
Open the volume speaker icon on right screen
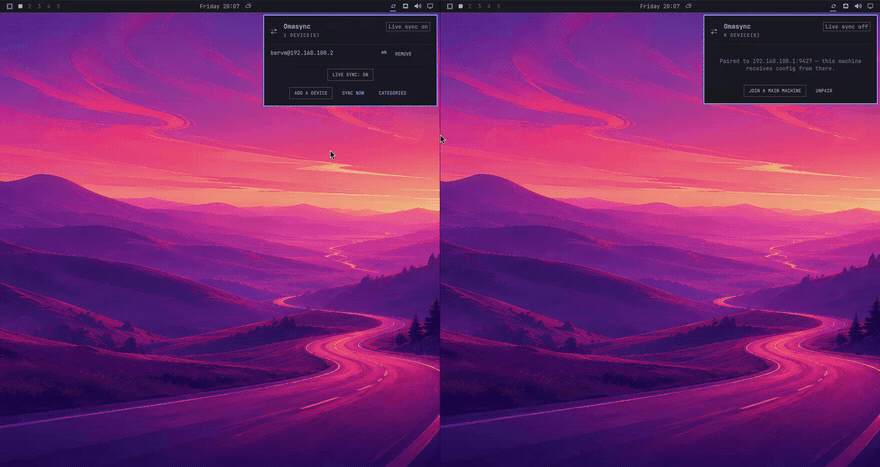click(x=858, y=6)
